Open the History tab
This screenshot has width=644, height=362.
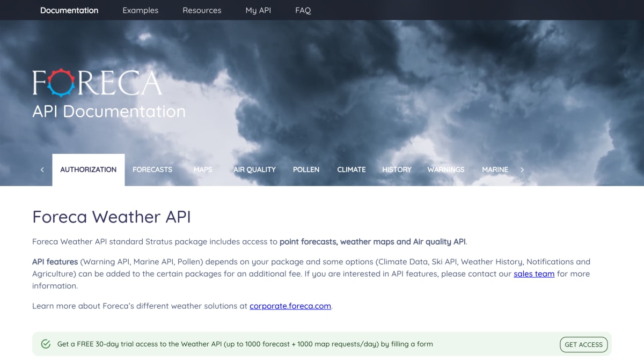(397, 169)
